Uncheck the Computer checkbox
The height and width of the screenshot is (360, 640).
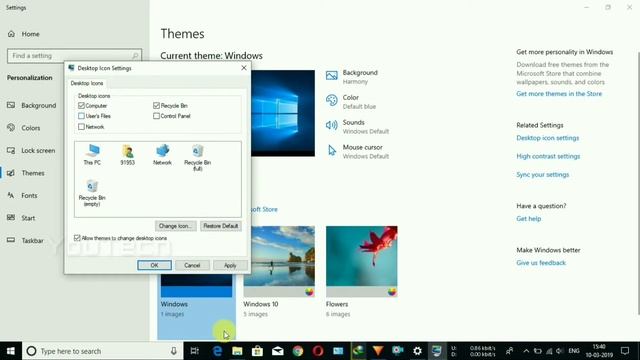[x=81, y=105]
